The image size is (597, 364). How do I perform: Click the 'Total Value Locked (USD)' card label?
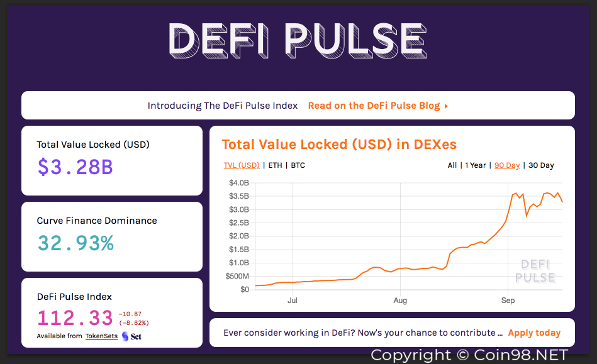(93, 145)
